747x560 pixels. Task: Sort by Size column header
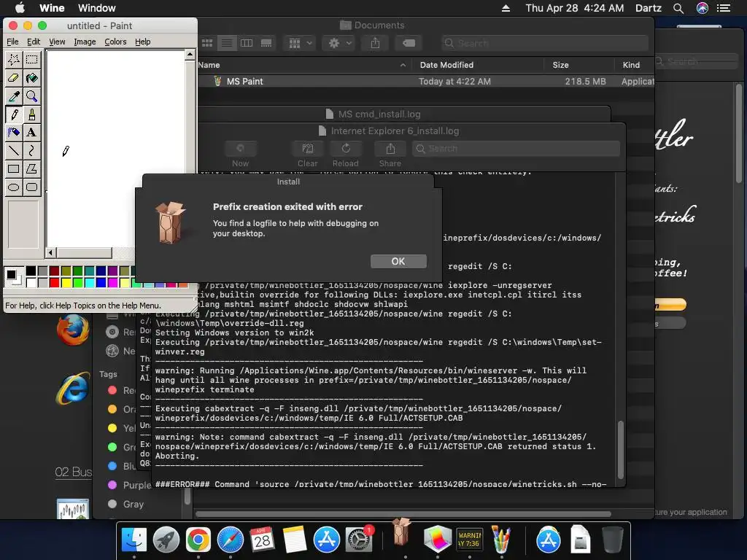(x=578, y=65)
